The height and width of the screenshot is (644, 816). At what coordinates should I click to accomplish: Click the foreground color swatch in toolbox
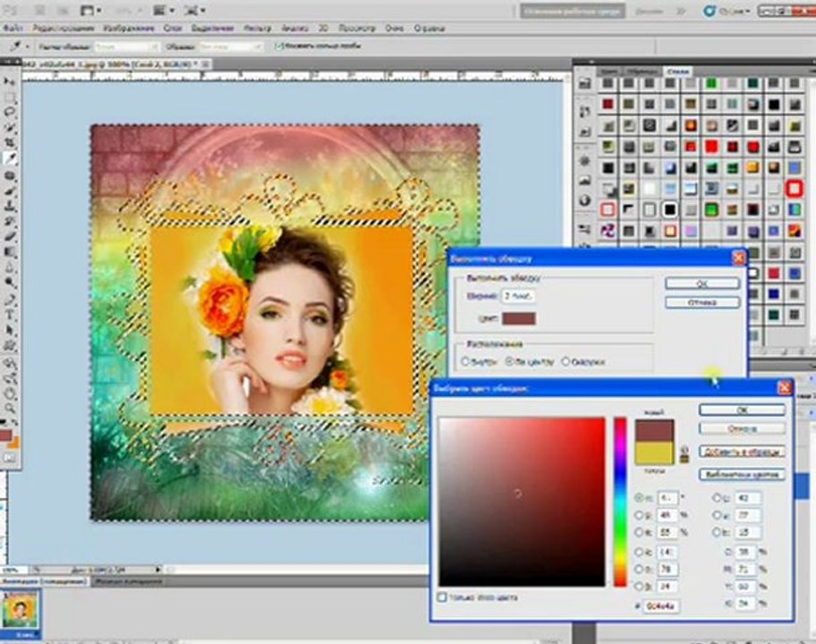(x=4, y=436)
